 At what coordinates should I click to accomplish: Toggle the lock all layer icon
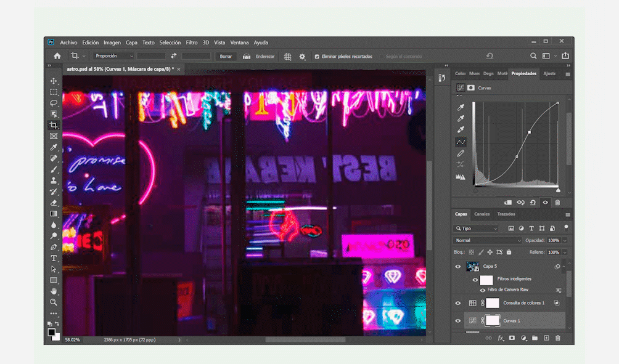coord(509,252)
